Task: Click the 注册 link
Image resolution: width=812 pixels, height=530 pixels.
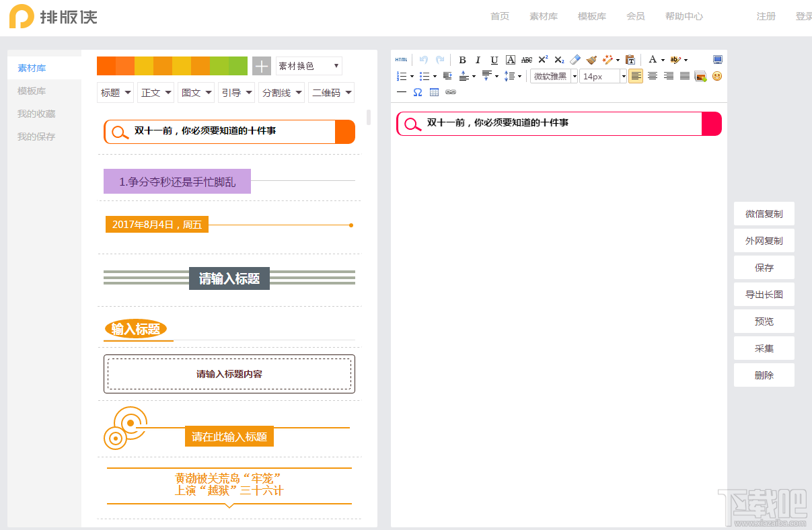Action: coord(766,16)
